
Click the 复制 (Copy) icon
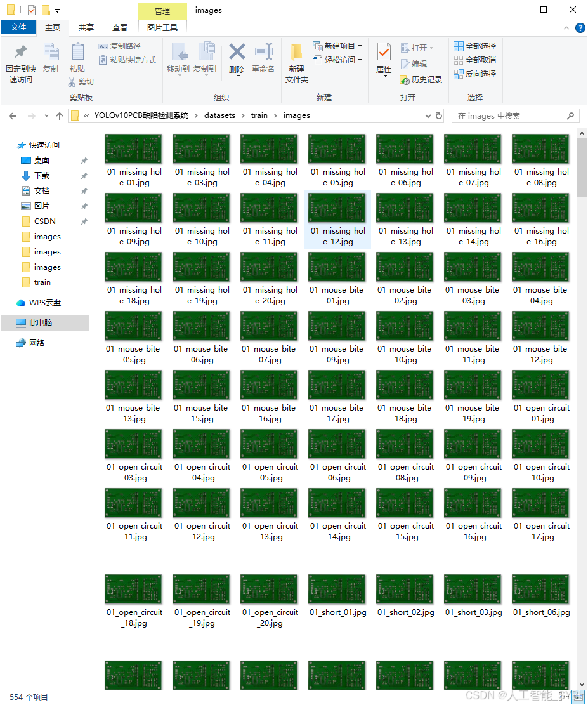[50, 53]
